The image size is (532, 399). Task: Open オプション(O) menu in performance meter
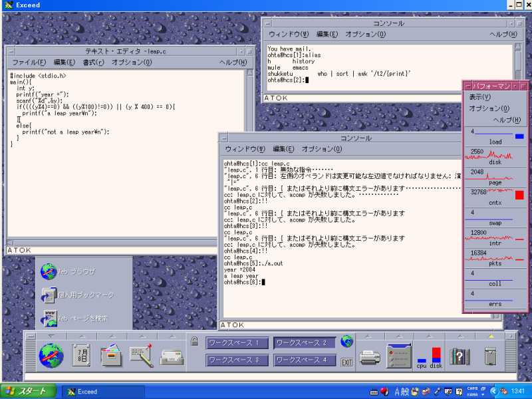[489, 108]
